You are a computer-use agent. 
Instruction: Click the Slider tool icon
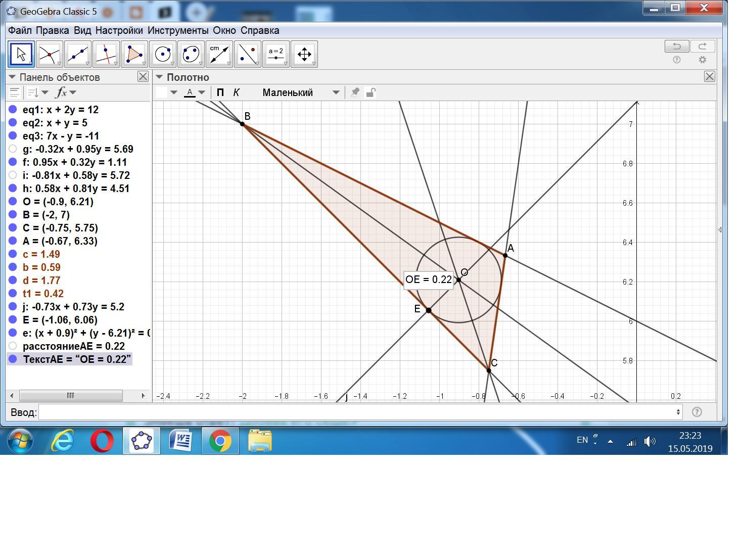pos(275,54)
